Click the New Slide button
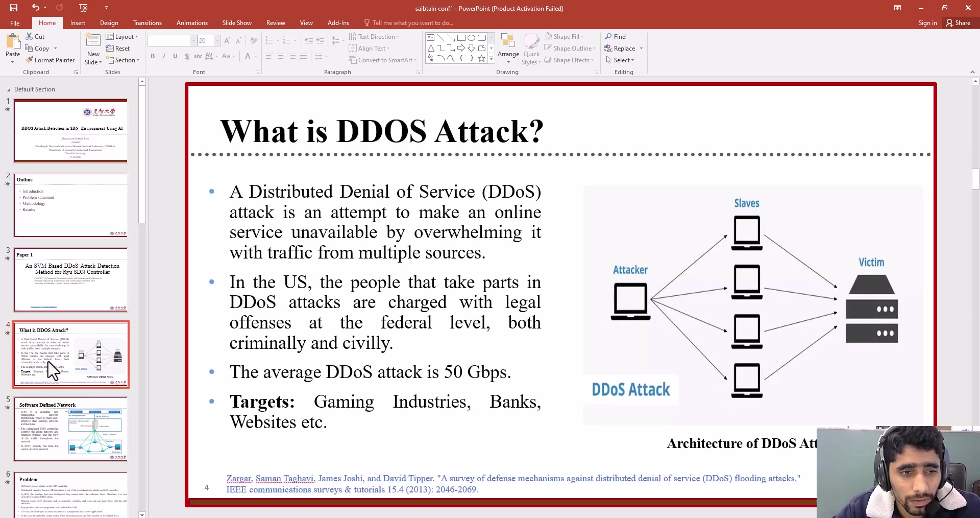 coord(93,49)
